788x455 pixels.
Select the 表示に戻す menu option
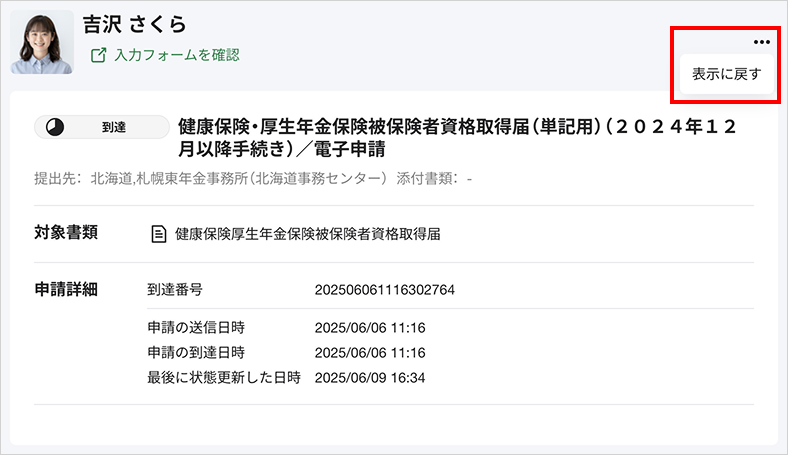click(x=727, y=75)
